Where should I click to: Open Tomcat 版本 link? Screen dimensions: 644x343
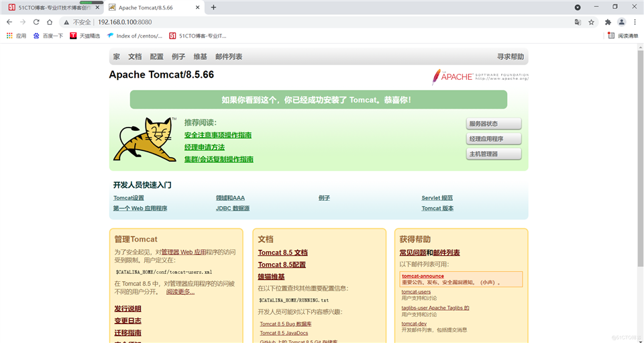tap(437, 208)
